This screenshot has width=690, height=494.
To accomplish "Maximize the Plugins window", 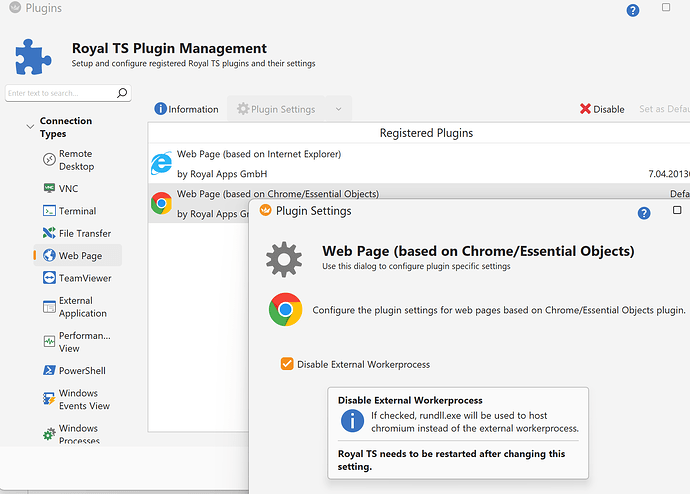I will pos(666,7).
